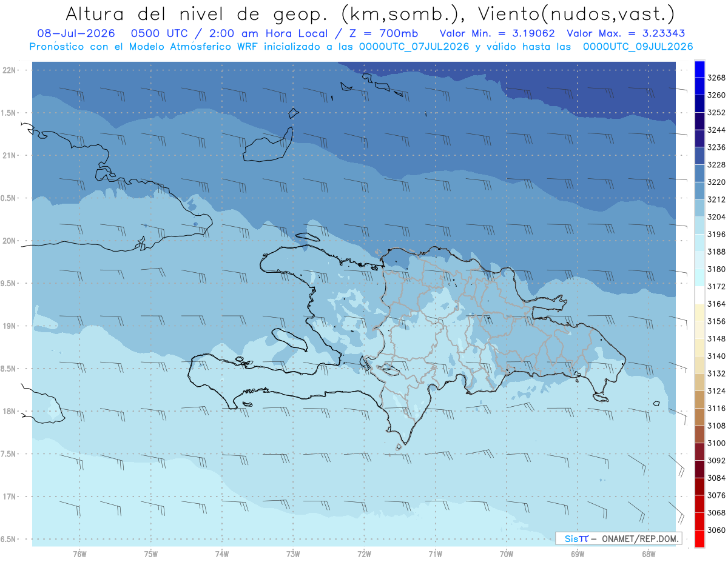This screenshot has height=562, width=728.
Task: Click the '21N' latitude label
Action: pos(10,155)
